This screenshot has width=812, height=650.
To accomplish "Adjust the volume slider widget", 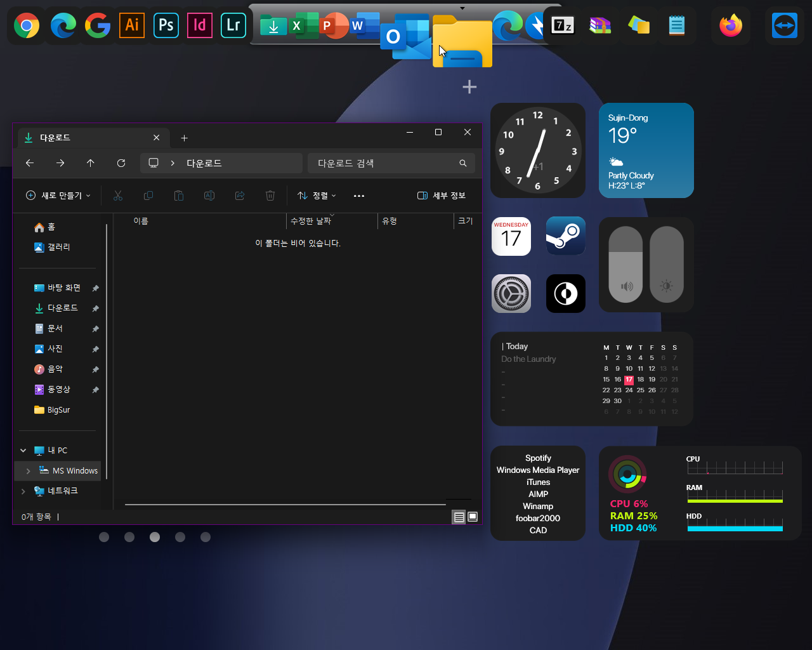I will 625,264.
